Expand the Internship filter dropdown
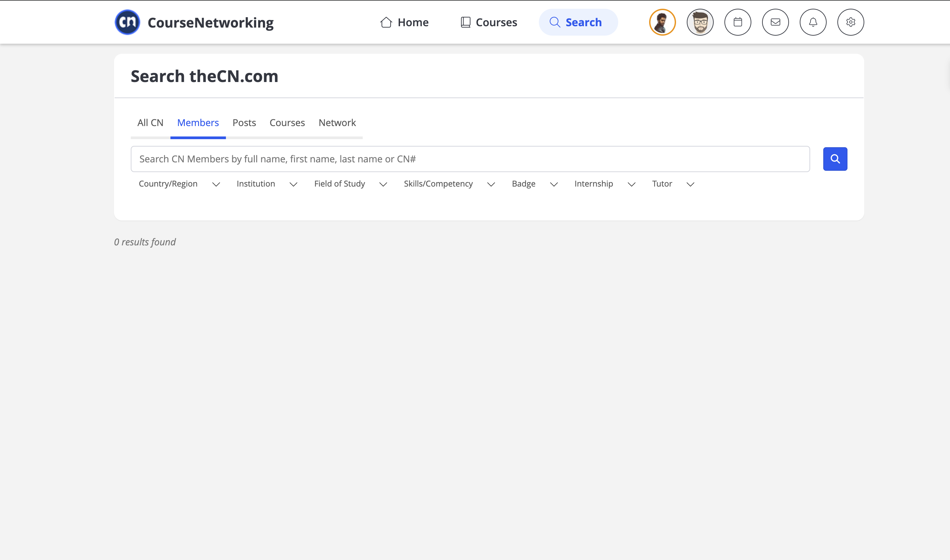Image resolution: width=950 pixels, height=560 pixels. [605, 184]
